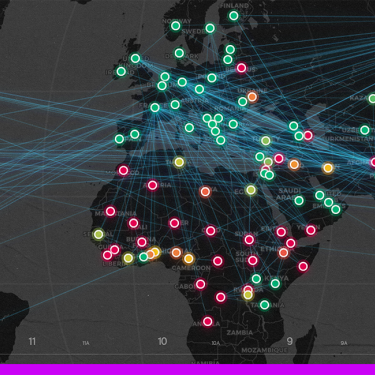Image resolution: width=375 pixels, height=375 pixels.
Task: Click the red marker on Eritrea
Action: [x=281, y=232]
